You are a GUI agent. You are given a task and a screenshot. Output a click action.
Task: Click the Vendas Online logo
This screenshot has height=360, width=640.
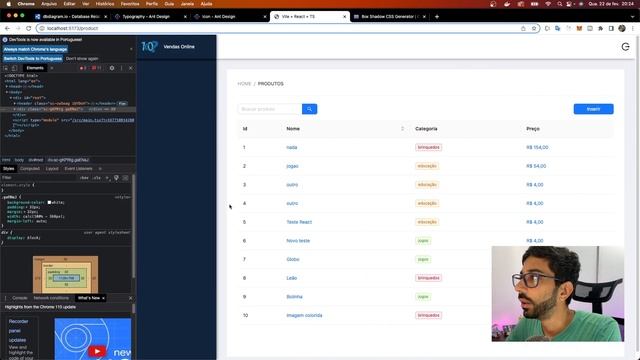[149, 47]
